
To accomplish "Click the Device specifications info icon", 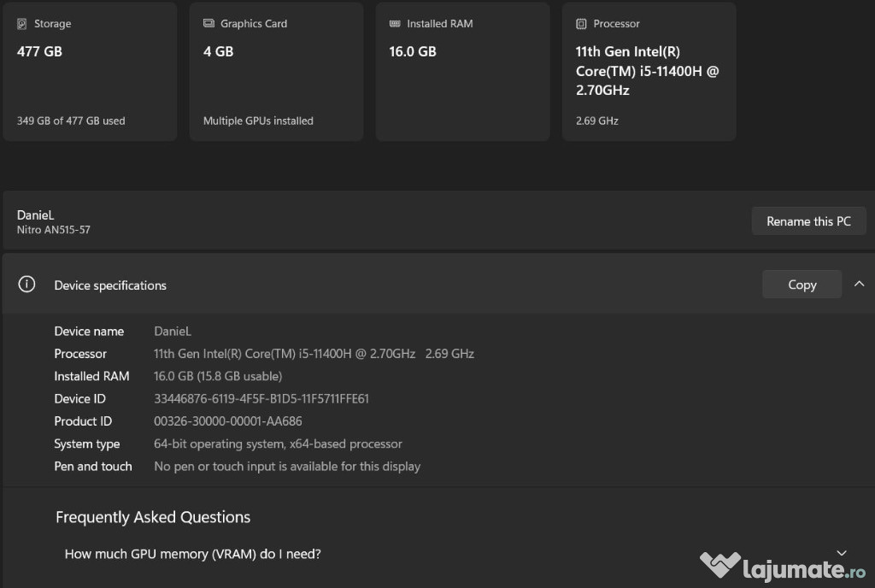I will (x=26, y=285).
